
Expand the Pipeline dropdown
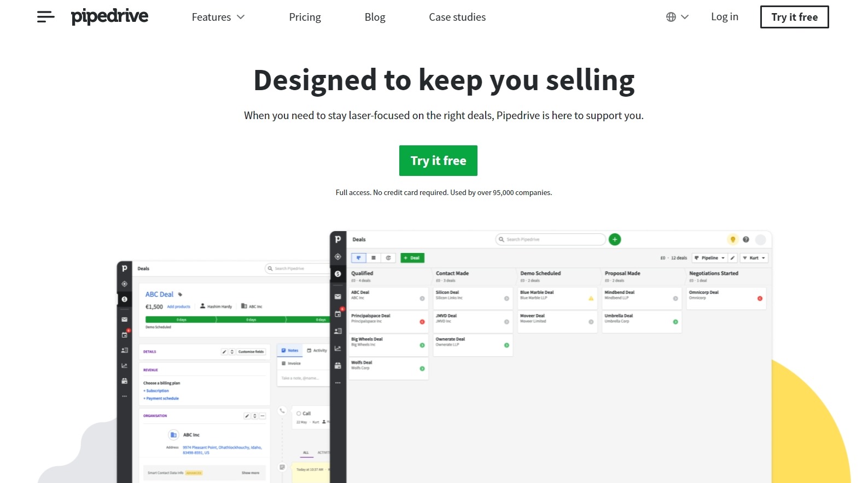(709, 258)
